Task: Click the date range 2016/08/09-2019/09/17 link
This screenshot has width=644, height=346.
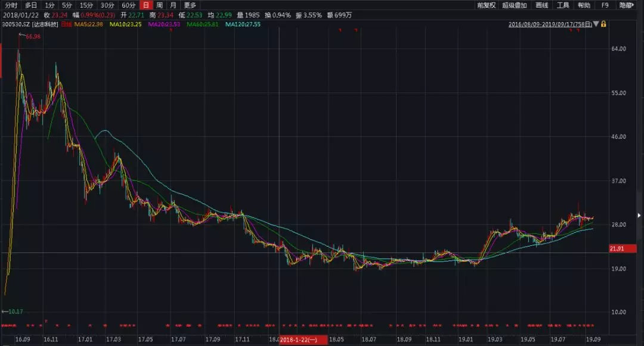Action: [x=550, y=24]
